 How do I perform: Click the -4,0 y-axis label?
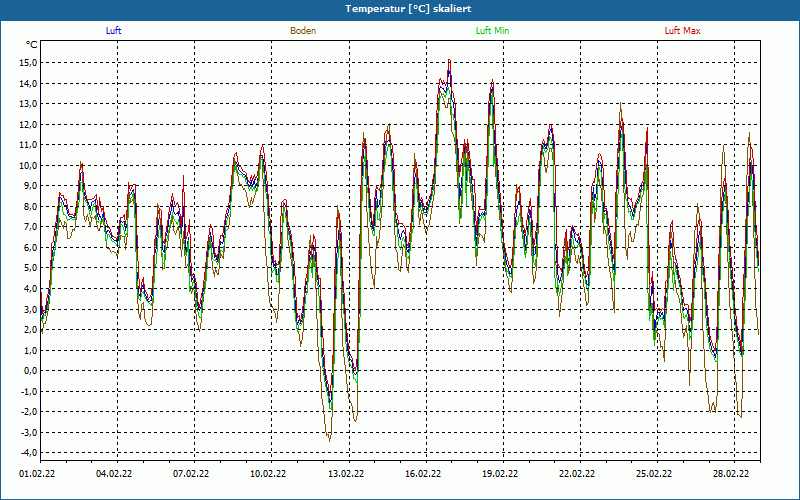point(29,453)
